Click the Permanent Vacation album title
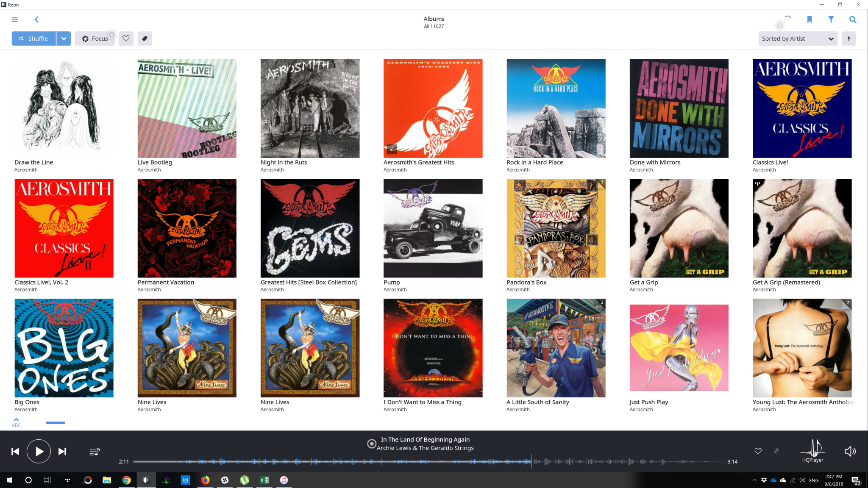The height and width of the screenshot is (488, 868). (166, 283)
